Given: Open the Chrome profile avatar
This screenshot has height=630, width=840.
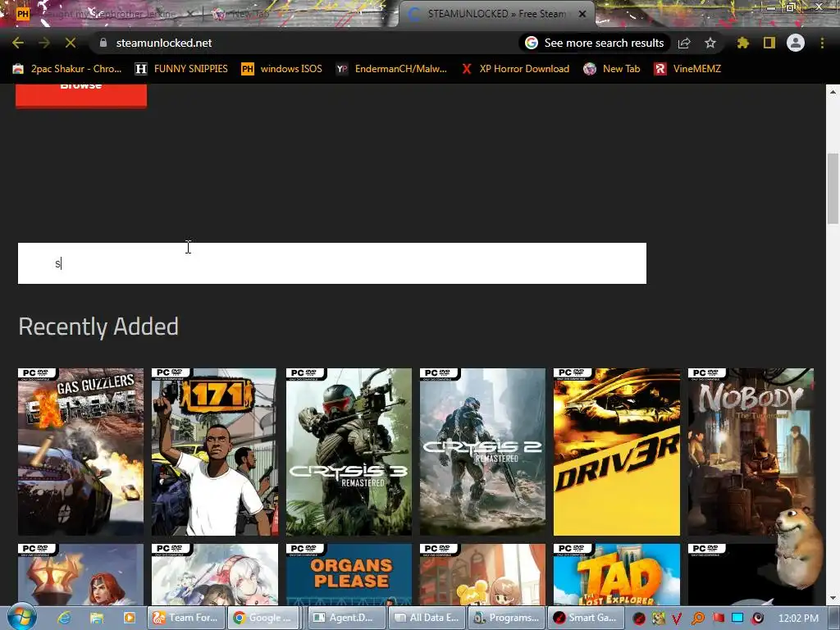Looking at the screenshot, I should click(x=796, y=43).
